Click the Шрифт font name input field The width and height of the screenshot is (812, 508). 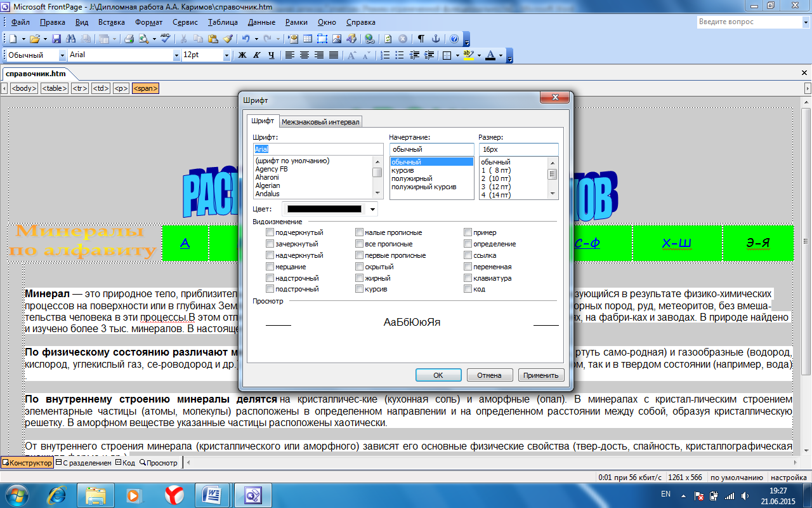318,149
